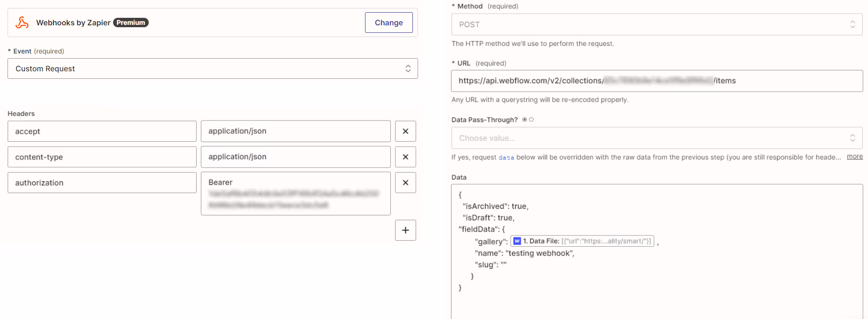Add a new header with plus button
Viewport: 868px width, 319px height.
tap(405, 230)
